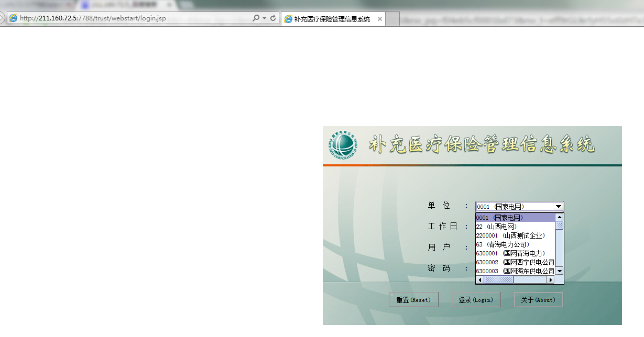Image resolution: width=644 pixels, height=337 pixels.
Task: Click the refresh icon in address bar
Action: [273, 18]
